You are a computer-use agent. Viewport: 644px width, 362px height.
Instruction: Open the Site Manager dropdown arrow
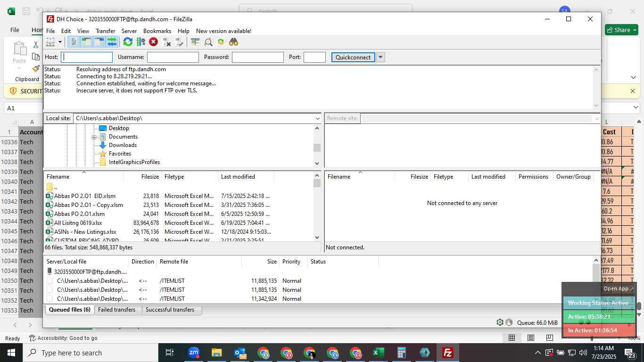[60, 42]
